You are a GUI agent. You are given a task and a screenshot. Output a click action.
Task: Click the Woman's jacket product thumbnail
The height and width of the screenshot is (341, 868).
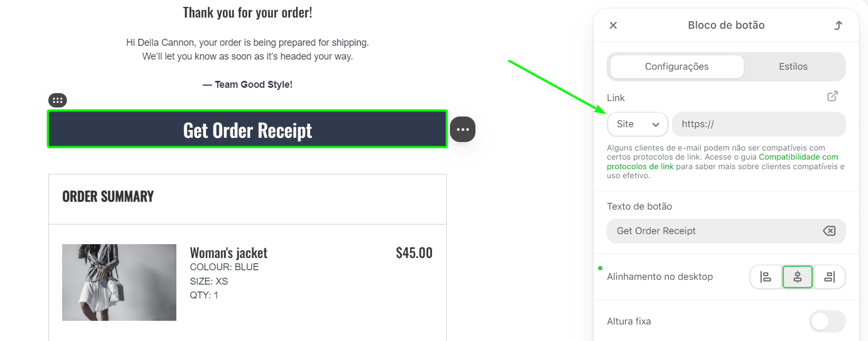(119, 282)
